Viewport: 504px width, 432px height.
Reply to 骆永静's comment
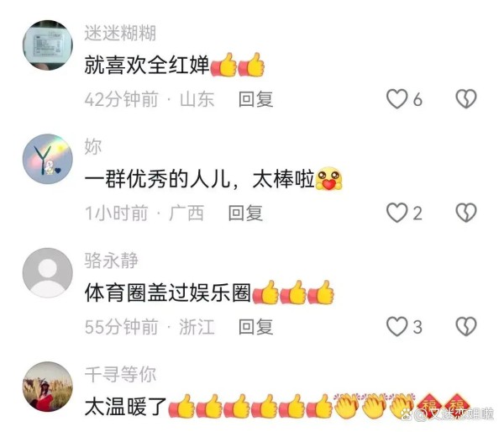[x=256, y=326]
